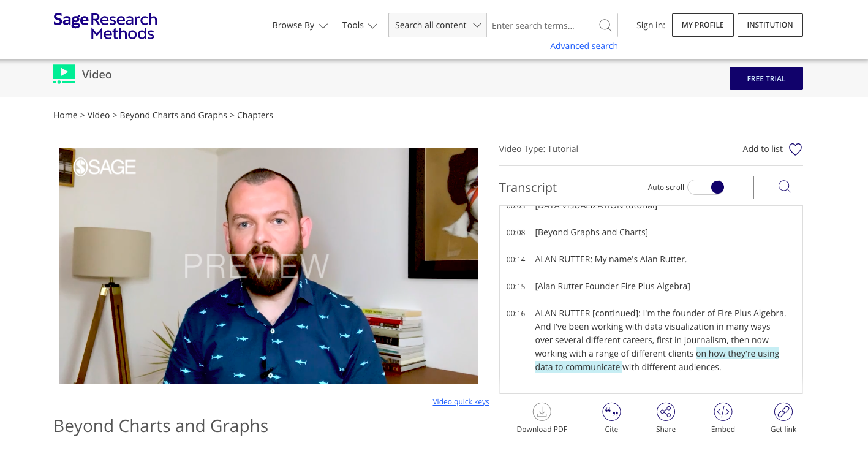
Task: Click the Add to list label
Action: (x=763, y=149)
